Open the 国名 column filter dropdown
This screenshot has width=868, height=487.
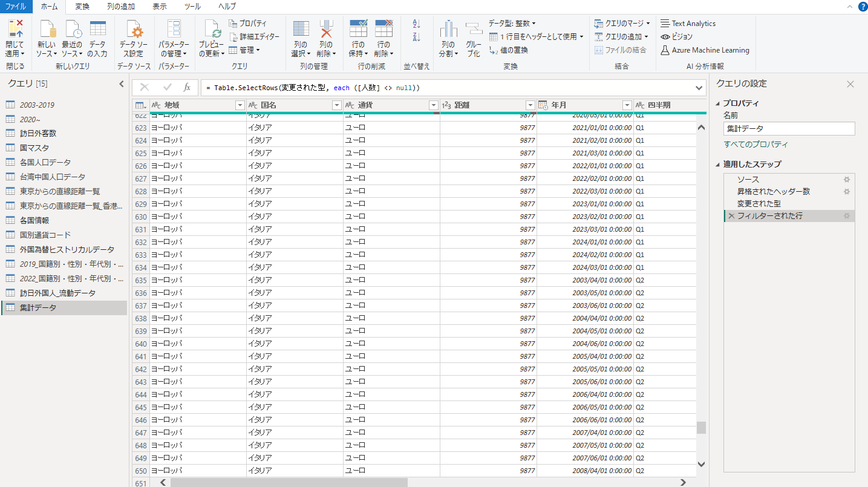(337, 105)
